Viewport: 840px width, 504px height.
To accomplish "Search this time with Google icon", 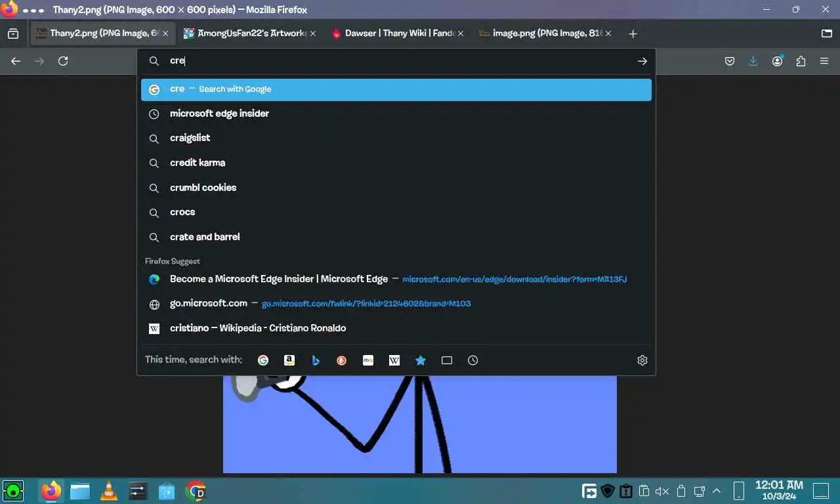I will coord(263,360).
